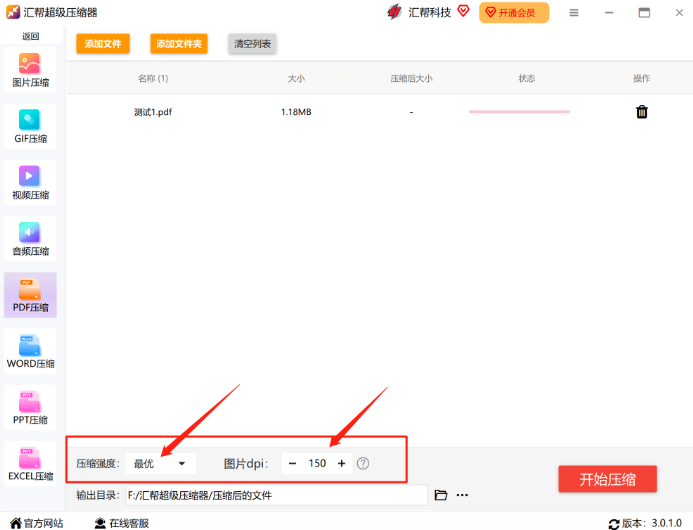Click the 汇帮科技 logo icon
The image size is (693, 530).
394,12
